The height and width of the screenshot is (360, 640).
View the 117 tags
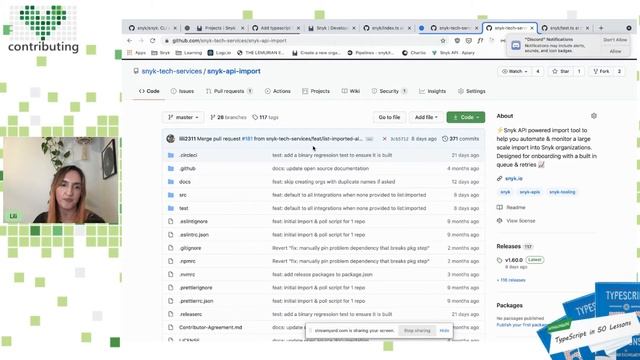[265, 118]
